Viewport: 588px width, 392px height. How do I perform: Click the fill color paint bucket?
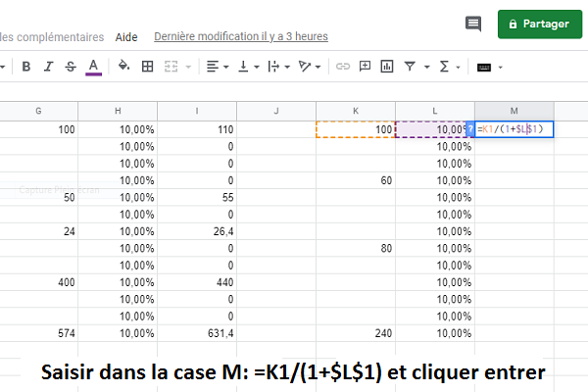pos(123,67)
